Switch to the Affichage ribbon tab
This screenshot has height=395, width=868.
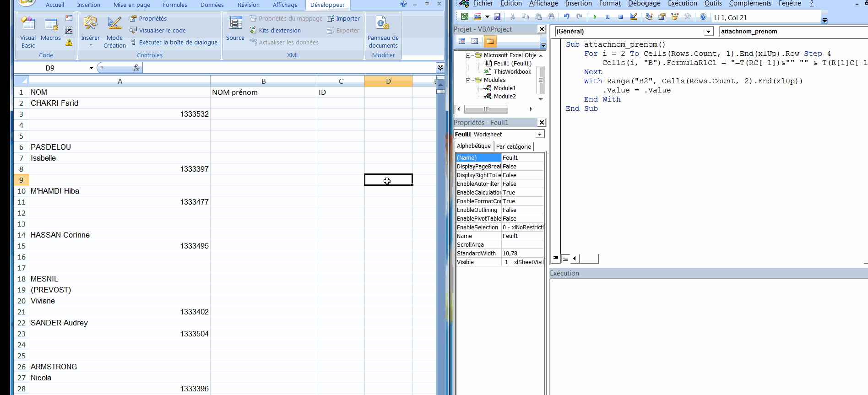pyautogui.click(x=285, y=5)
